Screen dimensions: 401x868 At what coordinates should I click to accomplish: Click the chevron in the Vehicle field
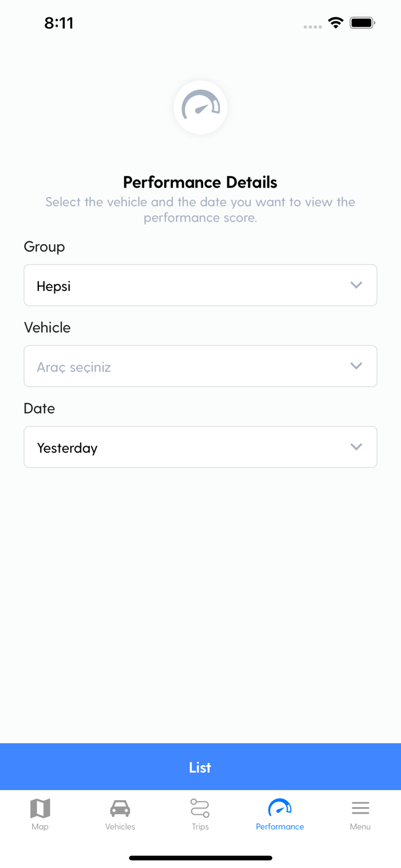356,366
